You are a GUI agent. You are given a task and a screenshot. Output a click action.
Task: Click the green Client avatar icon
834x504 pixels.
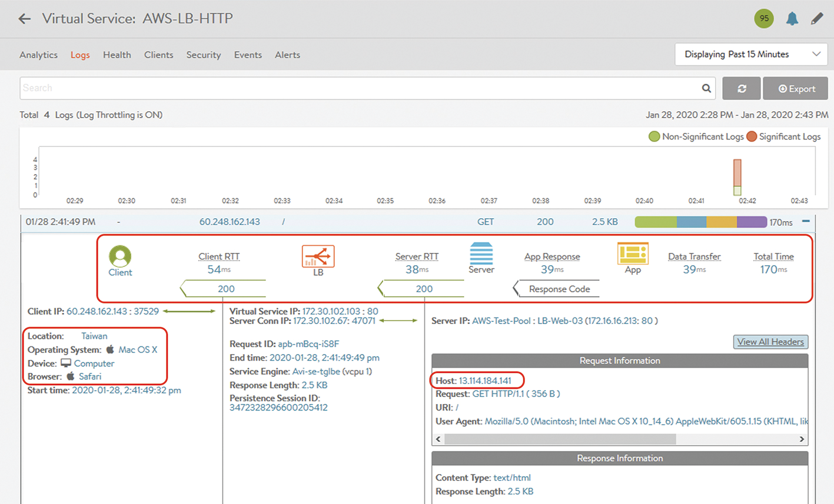pyautogui.click(x=120, y=256)
